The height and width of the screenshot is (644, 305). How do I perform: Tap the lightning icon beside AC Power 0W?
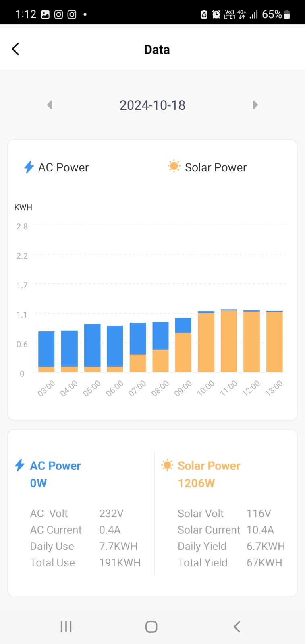click(19, 465)
